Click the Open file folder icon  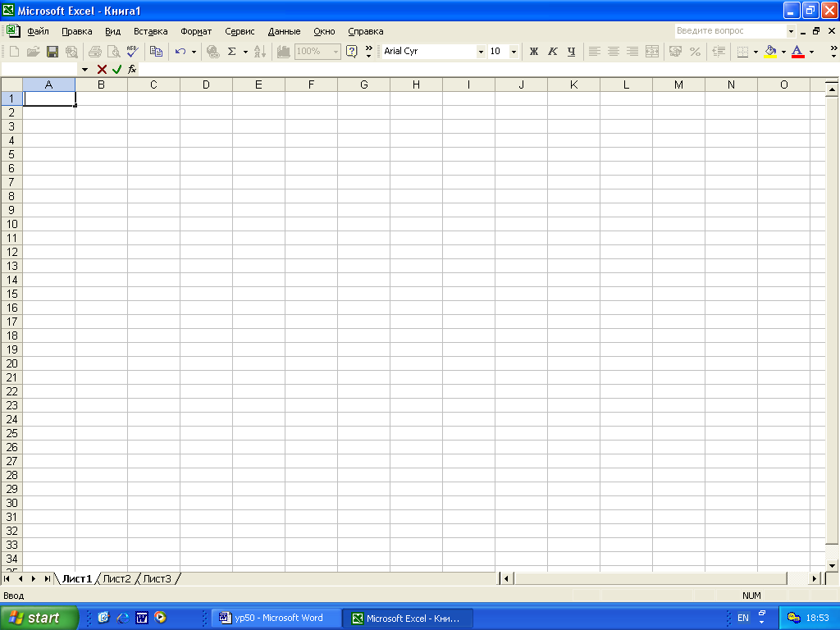[33, 52]
